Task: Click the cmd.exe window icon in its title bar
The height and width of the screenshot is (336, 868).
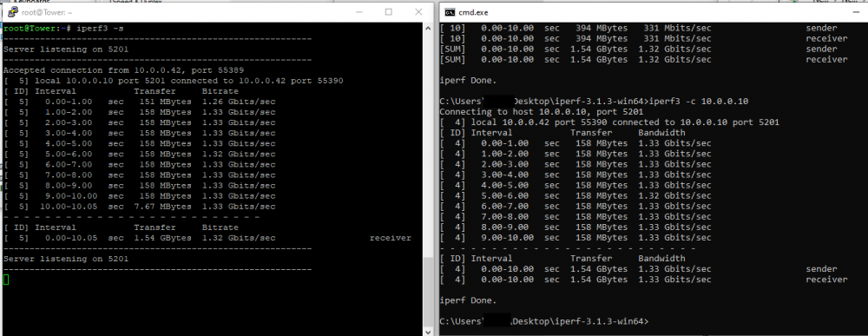Action: [450, 12]
